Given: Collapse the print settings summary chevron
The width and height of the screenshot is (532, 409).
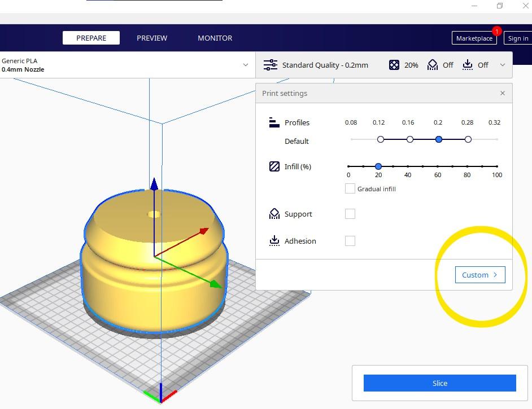Looking at the screenshot, I should tap(503, 65).
